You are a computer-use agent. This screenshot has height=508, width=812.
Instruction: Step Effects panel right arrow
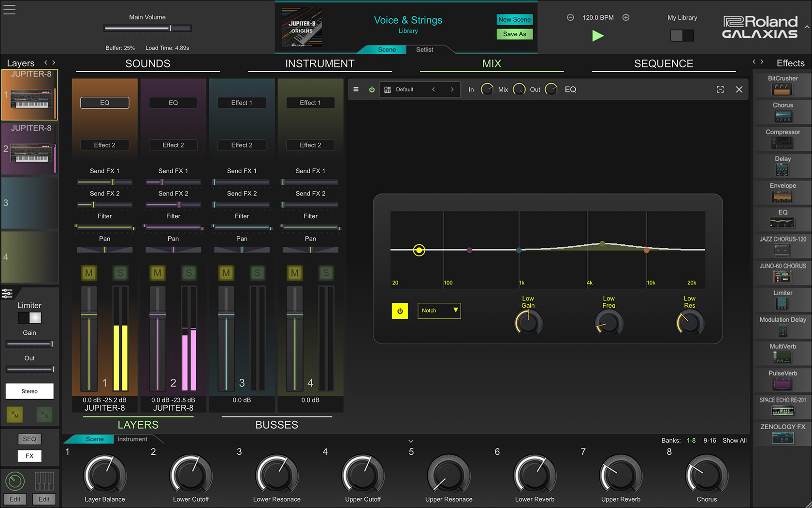click(762, 62)
